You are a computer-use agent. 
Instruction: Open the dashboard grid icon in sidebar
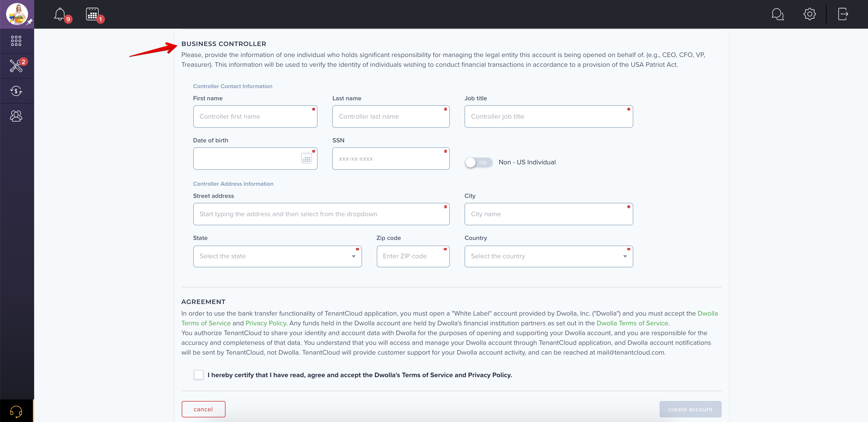[16, 41]
